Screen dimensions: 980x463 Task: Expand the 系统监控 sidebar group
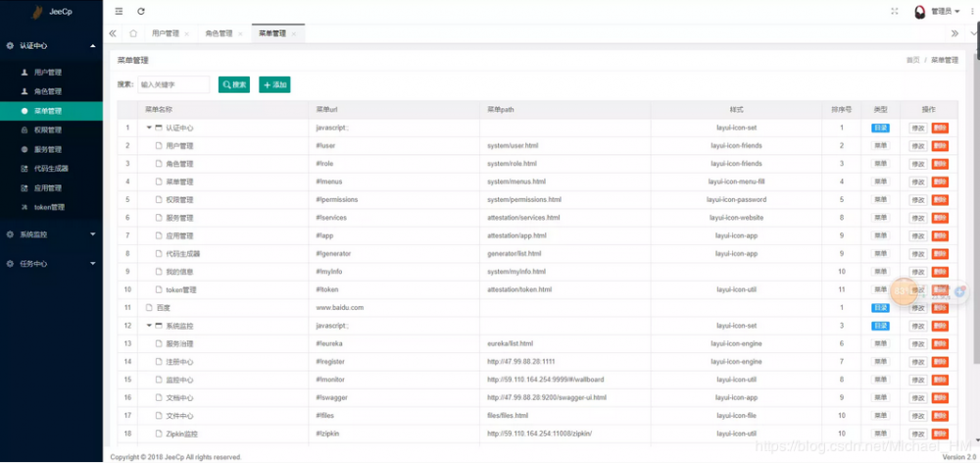(51, 234)
